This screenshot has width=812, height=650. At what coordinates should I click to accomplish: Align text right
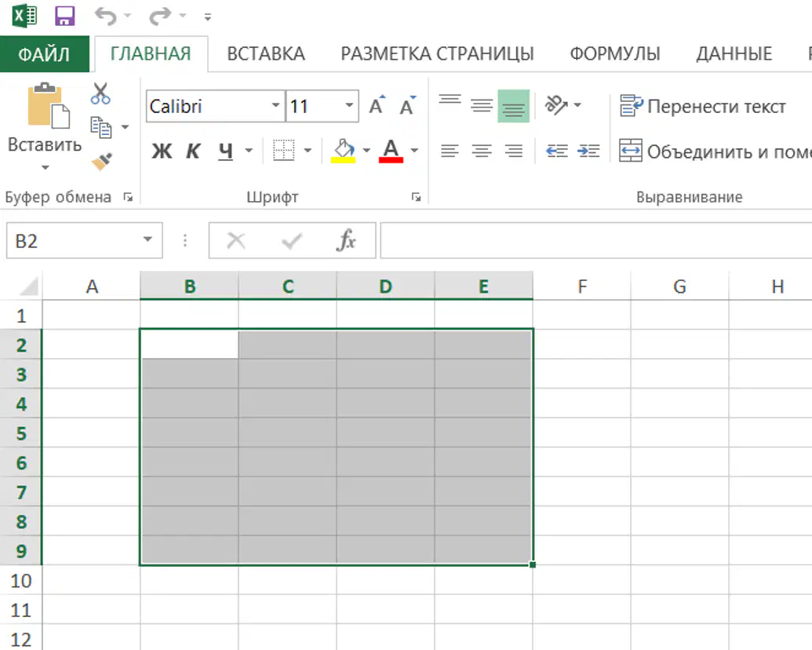coord(514,151)
